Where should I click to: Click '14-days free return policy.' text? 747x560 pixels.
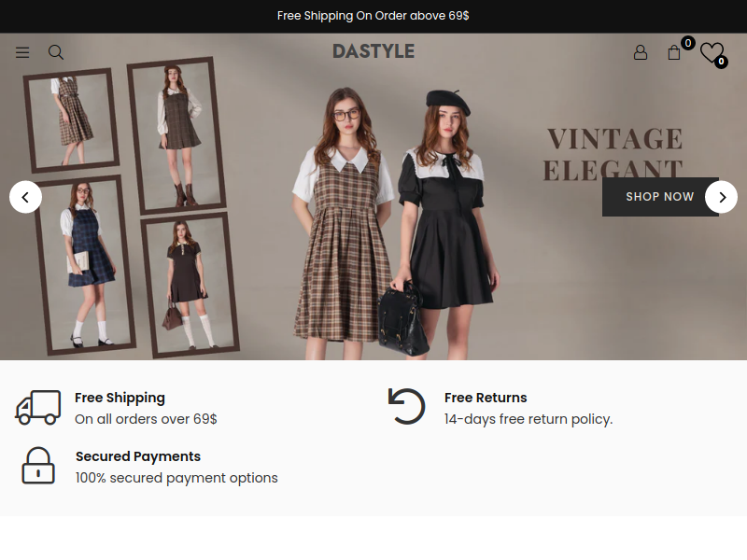tap(529, 419)
